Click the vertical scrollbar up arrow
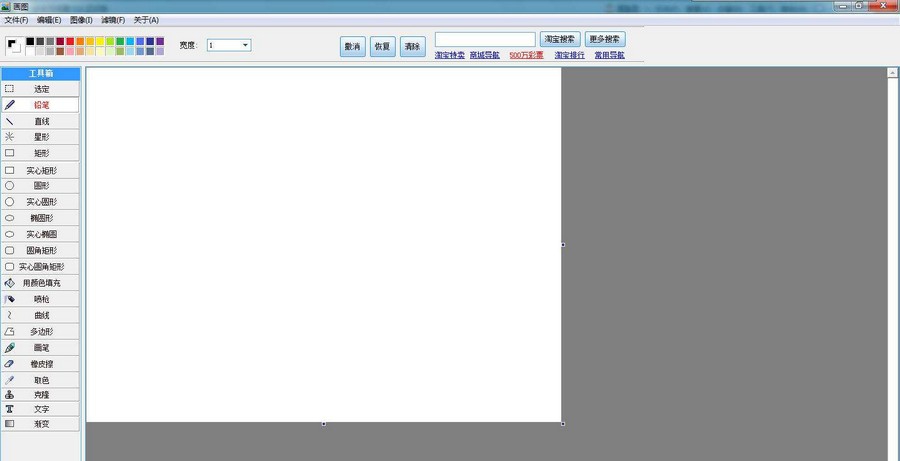This screenshot has height=461, width=900. pos(893,73)
